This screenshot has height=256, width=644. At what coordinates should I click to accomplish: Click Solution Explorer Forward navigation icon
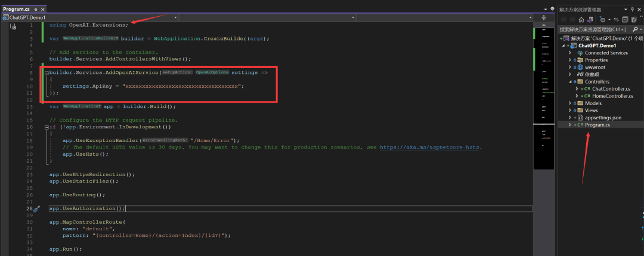click(x=572, y=19)
